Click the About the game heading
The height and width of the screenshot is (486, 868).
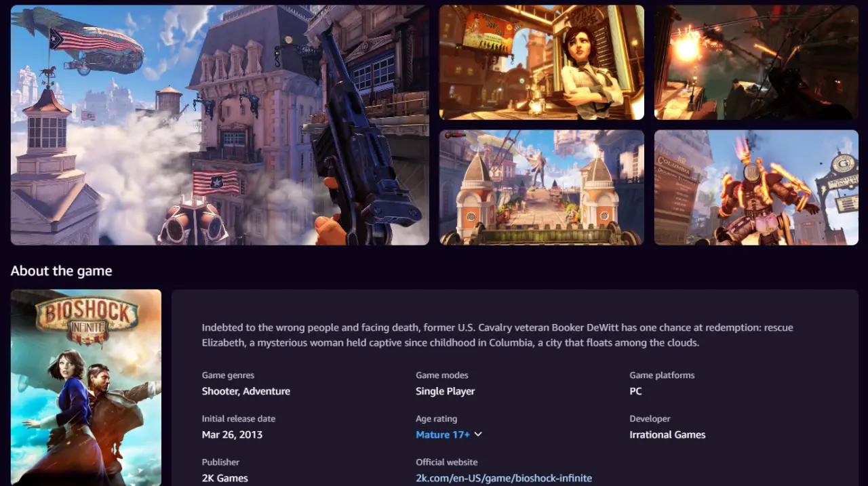(x=62, y=270)
